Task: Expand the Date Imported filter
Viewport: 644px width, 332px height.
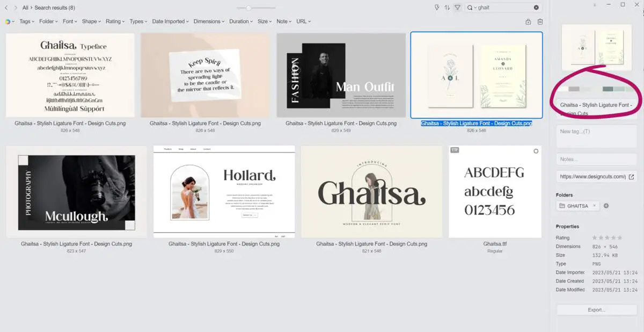Action: coord(171,21)
